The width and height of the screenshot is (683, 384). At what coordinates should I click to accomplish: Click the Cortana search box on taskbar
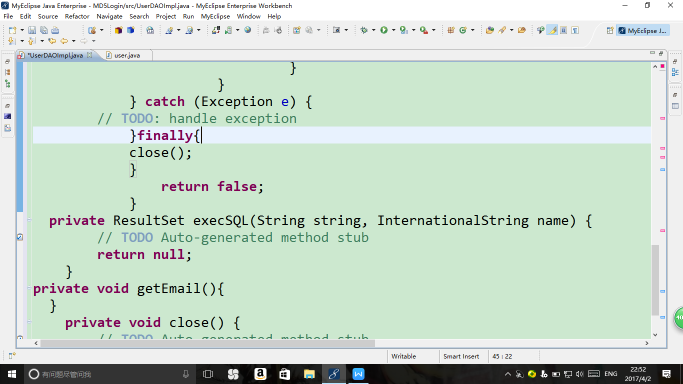(109, 374)
